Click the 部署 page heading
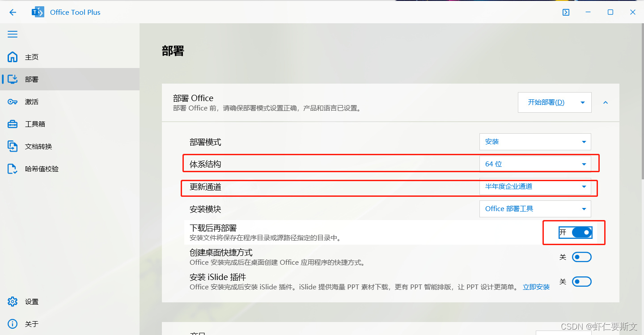The height and width of the screenshot is (335, 644). tap(173, 51)
